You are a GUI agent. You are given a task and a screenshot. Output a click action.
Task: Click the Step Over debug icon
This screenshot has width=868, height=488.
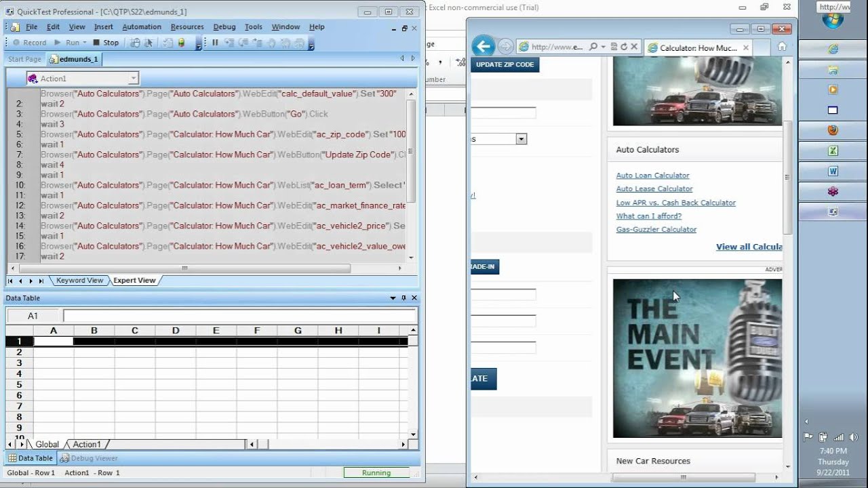coord(243,43)
